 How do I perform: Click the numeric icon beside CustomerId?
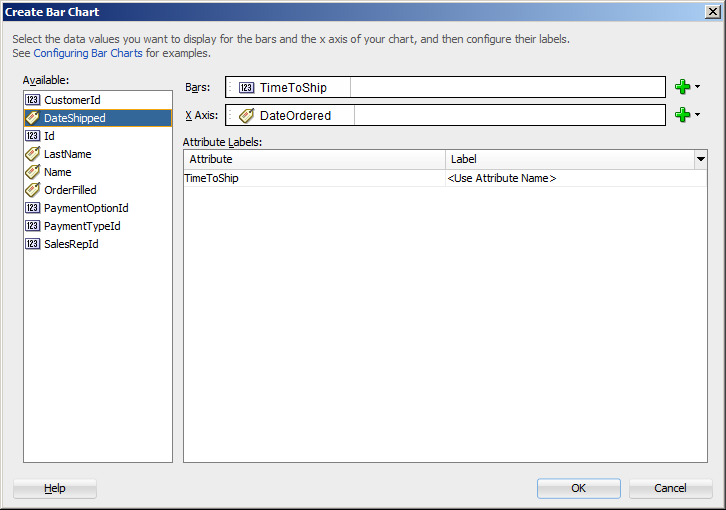pyautogui.click(x=32, y=100)
